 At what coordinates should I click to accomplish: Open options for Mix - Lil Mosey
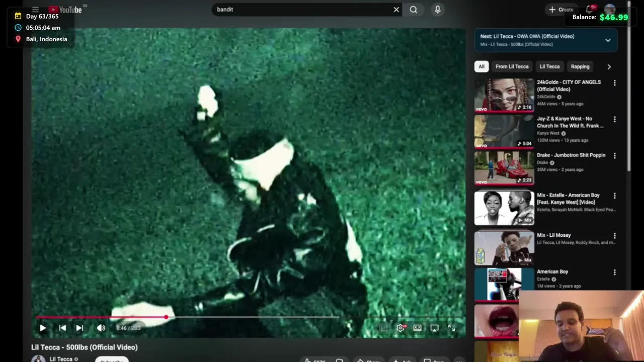614,236
